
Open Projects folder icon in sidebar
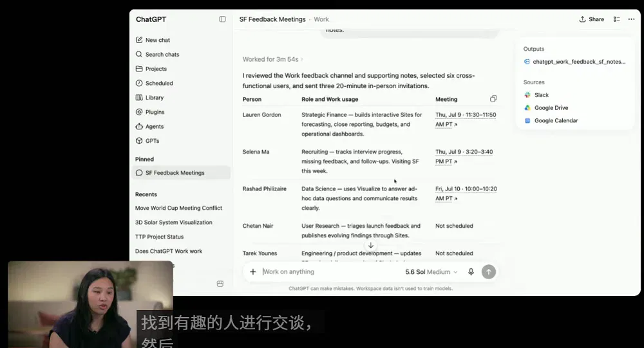pos(139,69)
